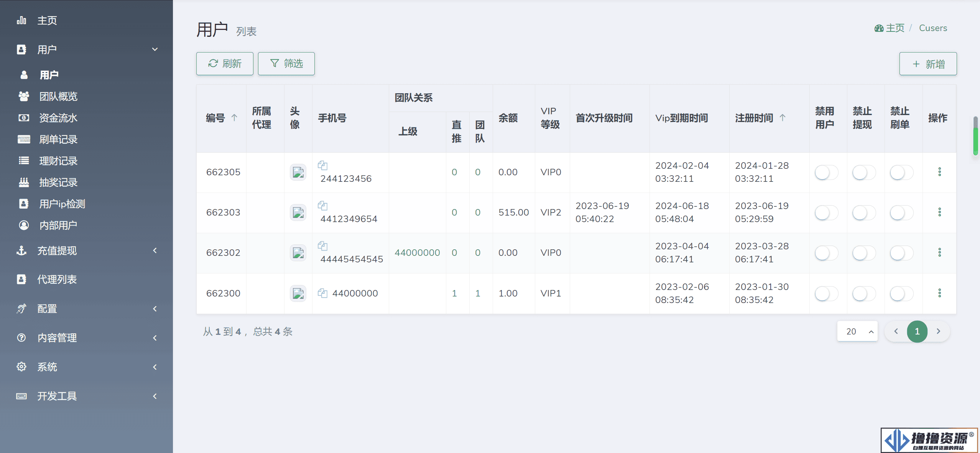
Task: Open 内部用户 circle-user icon
Action: pyautogui.click(x=24, y=225)
